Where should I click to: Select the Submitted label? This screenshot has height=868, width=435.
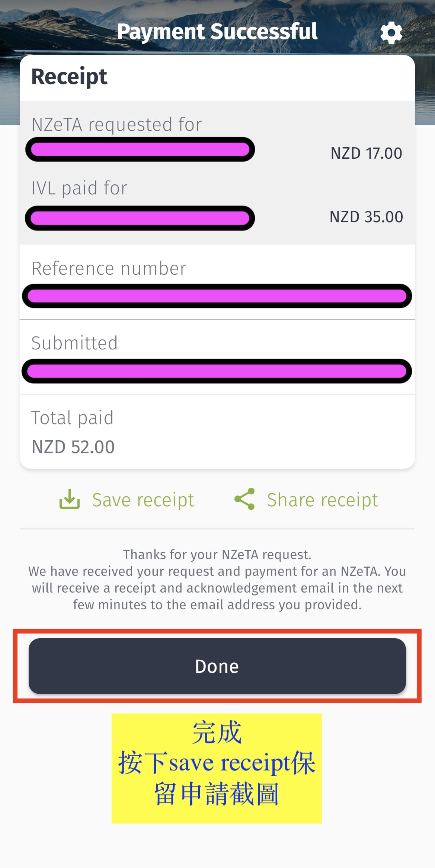pos(74,343)
